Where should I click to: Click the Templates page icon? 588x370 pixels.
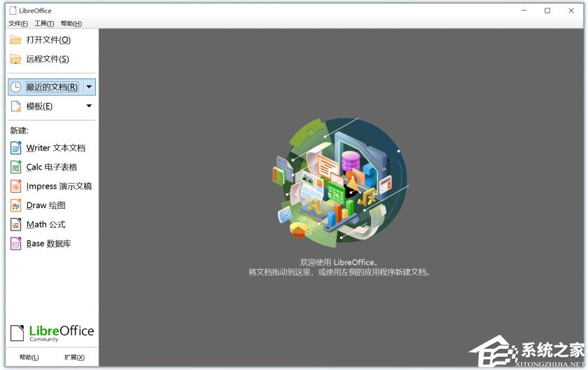click(x=15, y=107)
